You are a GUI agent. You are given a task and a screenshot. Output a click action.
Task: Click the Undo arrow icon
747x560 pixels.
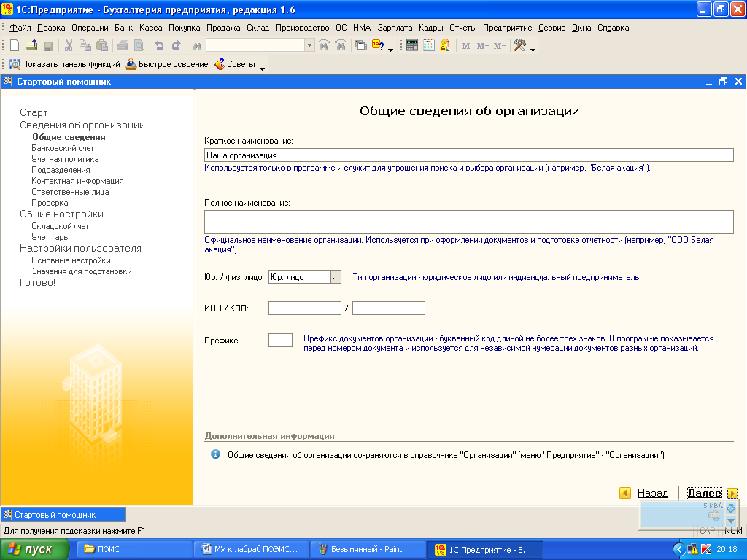[x=160, y=46]
